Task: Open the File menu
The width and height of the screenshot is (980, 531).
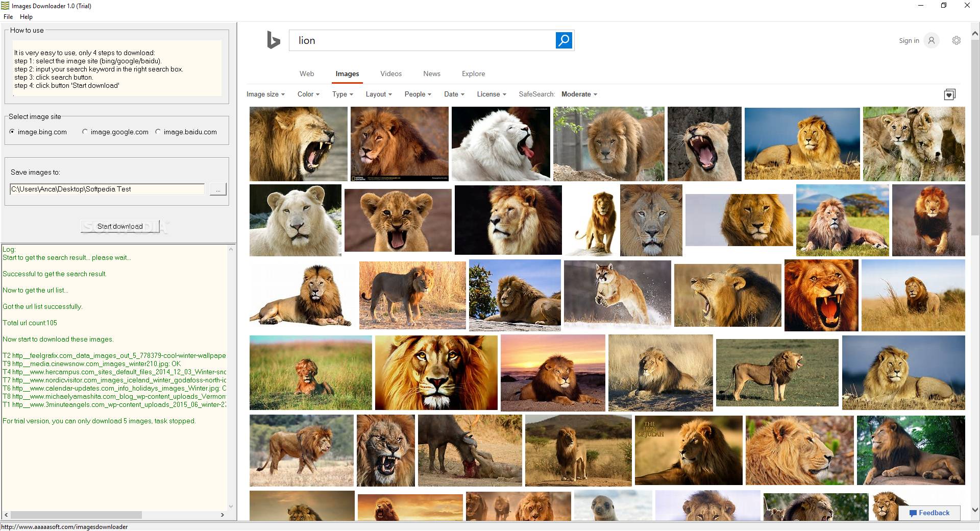Action: coord(8,17)
